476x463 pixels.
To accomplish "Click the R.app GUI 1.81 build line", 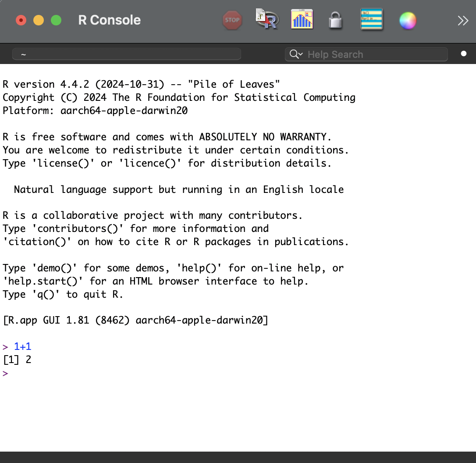I will pyautogui.click(x=135, y=321).
